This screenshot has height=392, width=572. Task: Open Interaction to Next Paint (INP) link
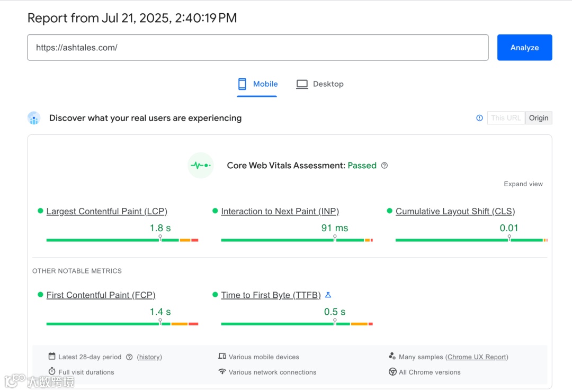[280, 212]
